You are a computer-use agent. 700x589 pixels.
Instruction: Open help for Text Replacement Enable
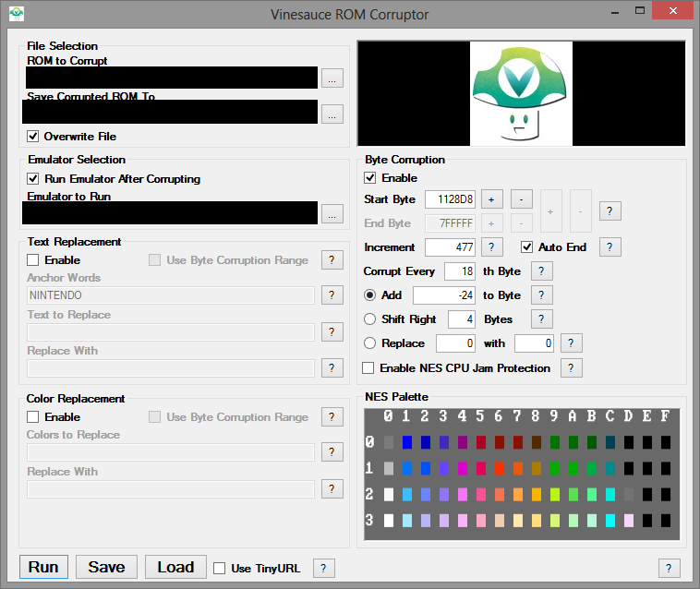[x=332, y=259]
